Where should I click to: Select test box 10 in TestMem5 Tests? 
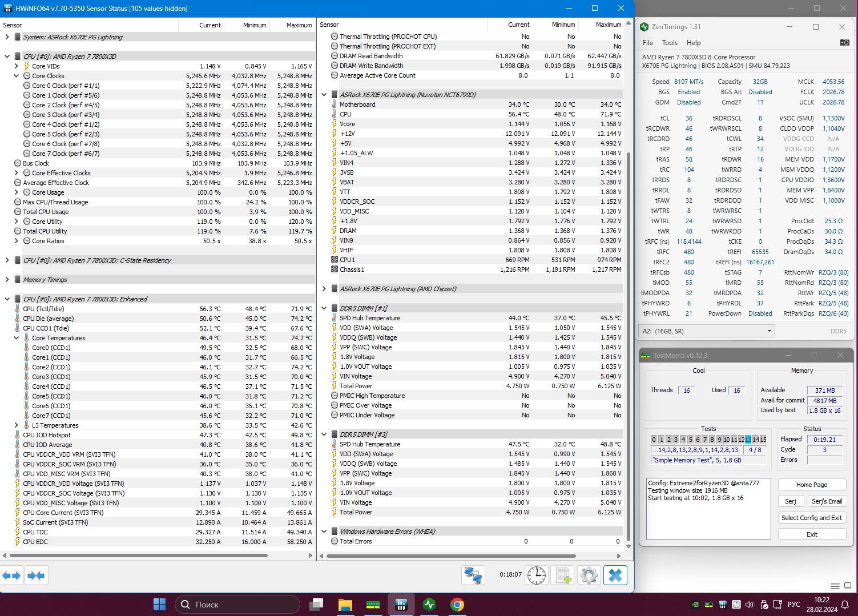point(726,439)
